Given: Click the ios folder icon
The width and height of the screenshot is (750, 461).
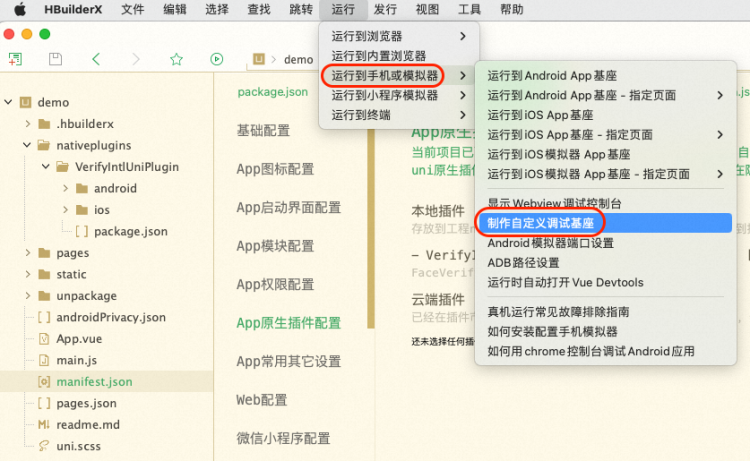Looking at the screenshot, I should (82, 210).
